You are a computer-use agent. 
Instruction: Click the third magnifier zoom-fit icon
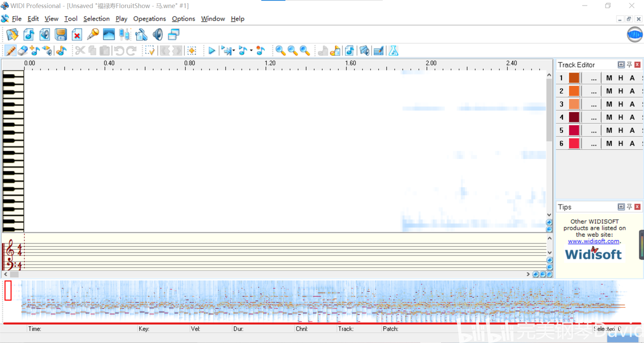click(305, 51)
